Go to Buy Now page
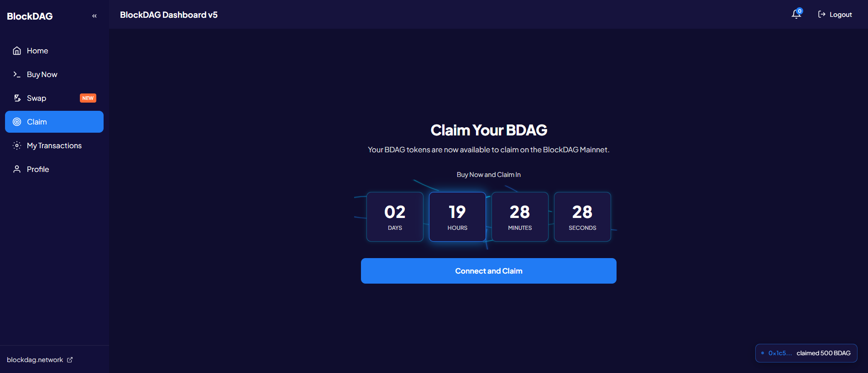Screen dimensions: 868x373 click(54, 74)
